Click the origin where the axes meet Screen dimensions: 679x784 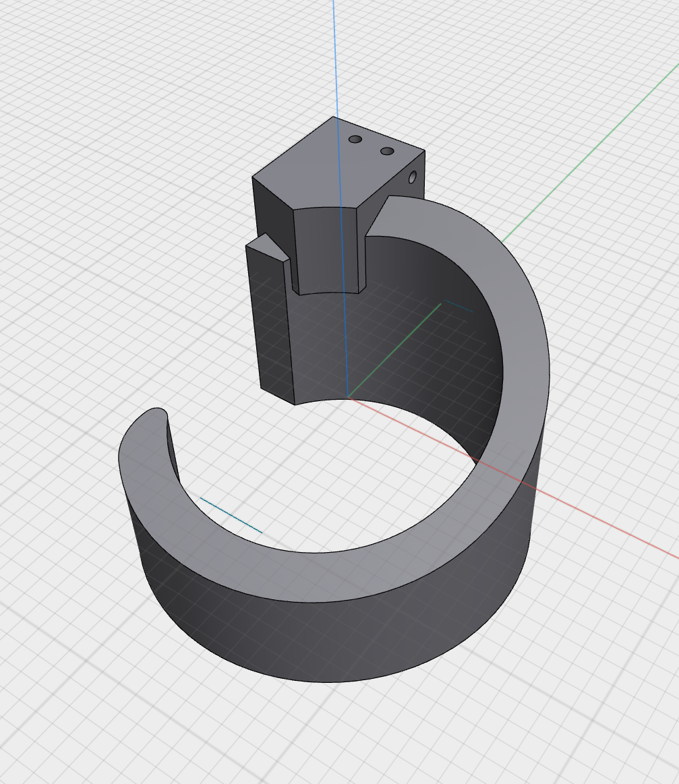pos(348,397)
